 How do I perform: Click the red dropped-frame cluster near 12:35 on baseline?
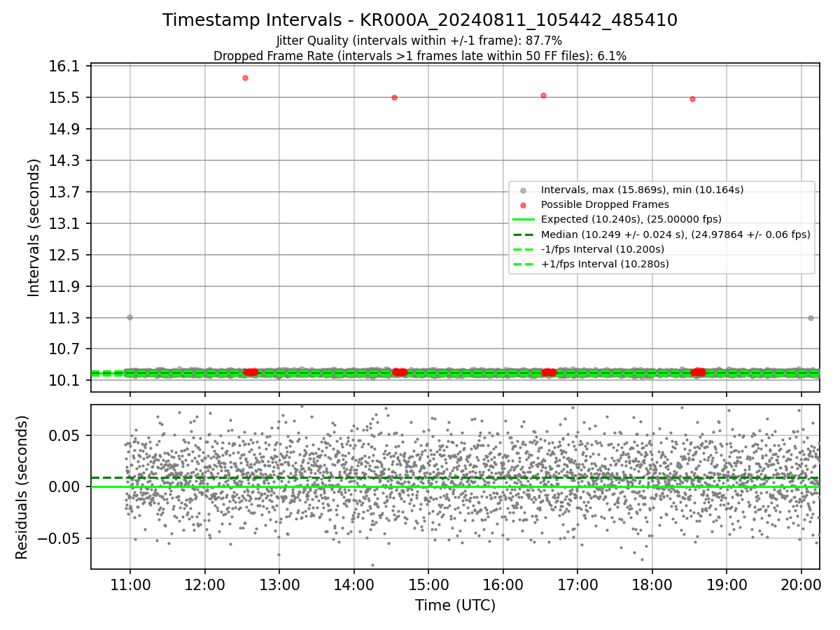click(x=251, y=372)
